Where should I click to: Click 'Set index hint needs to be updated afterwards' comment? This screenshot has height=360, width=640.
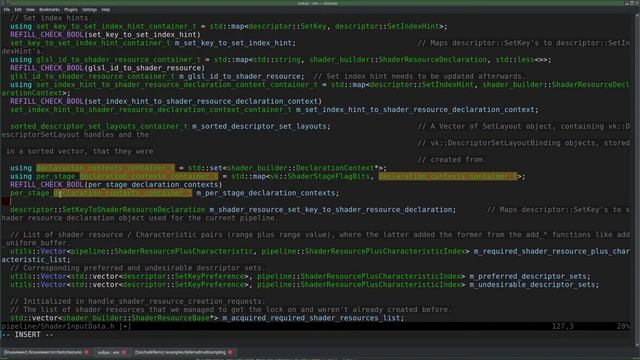(x=420, y=76)
